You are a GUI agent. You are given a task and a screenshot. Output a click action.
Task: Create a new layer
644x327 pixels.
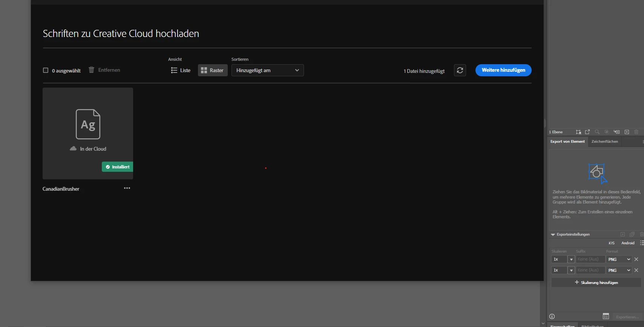pos(627,132)
